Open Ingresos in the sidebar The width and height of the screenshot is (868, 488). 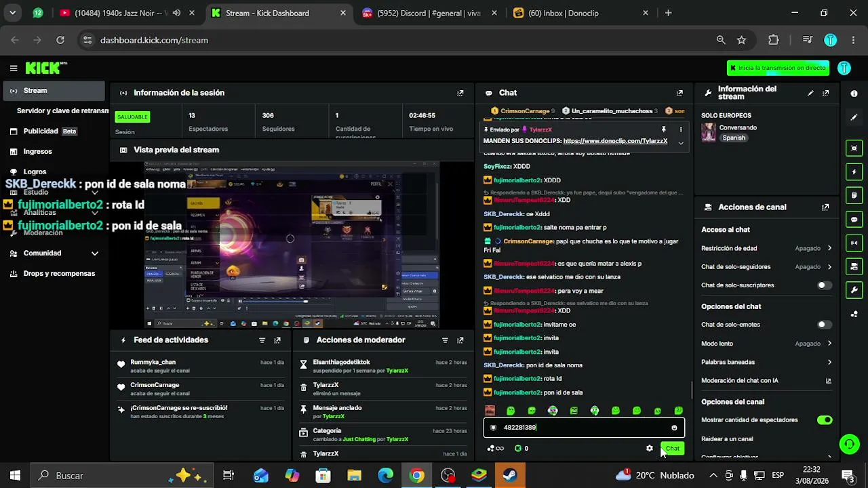pos(54,152)
